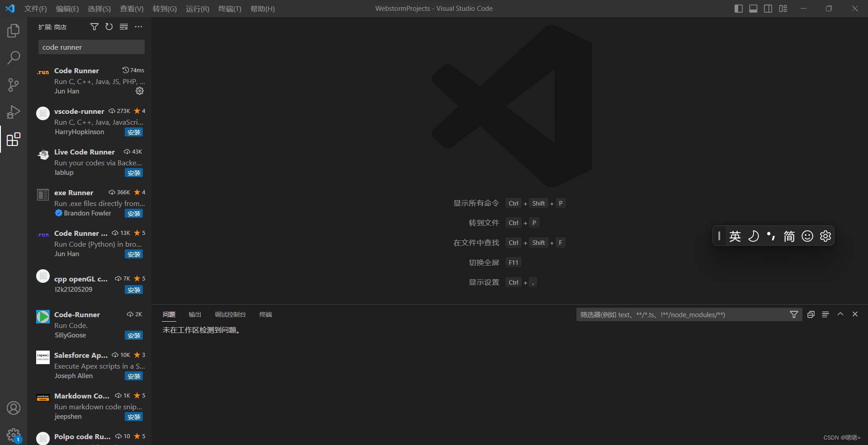The image size is (868, 445).
Task: Install the vscode-runner extension
Action: (x=134, y=132)
